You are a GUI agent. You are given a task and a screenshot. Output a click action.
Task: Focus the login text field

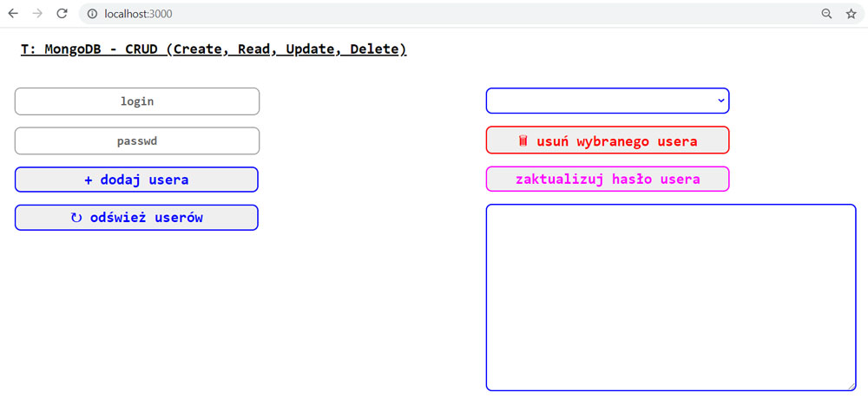coord(137,101)
